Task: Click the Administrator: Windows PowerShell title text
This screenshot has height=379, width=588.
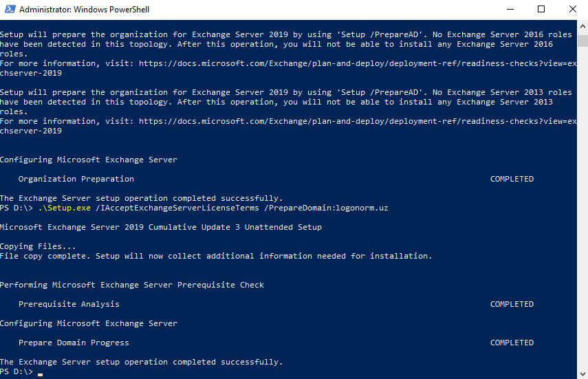Action: click(84, 10)
